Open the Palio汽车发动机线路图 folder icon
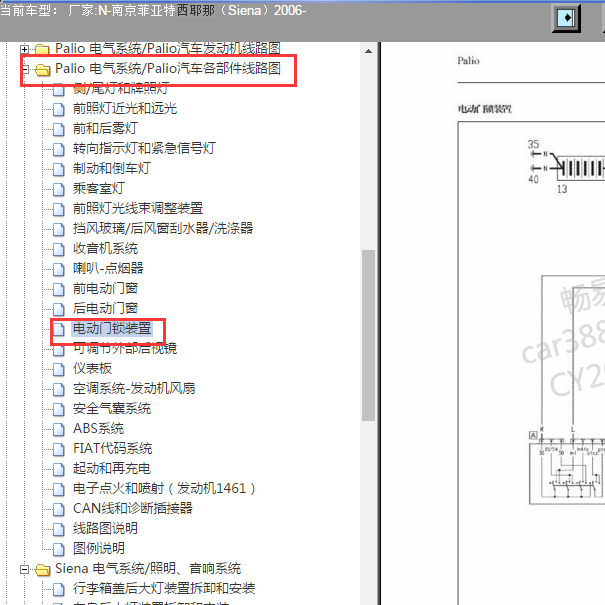 click(x=42, y=49)
